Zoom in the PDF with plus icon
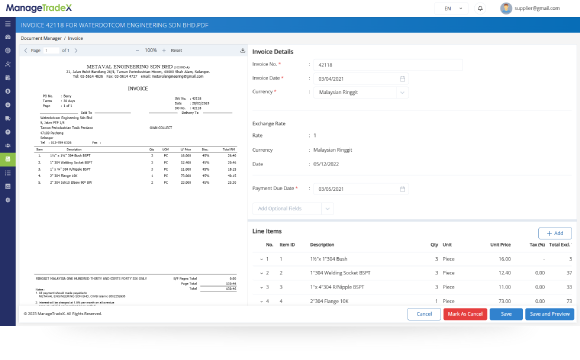 (x=164, y=50)
